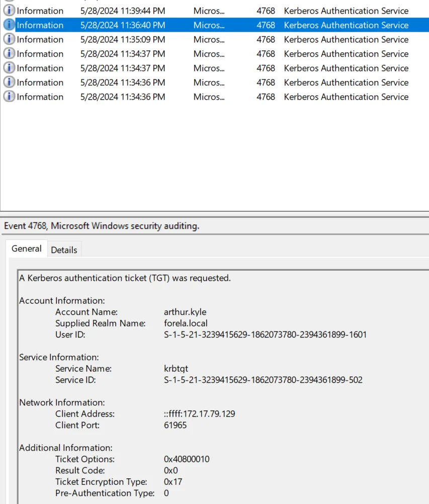Select the highlighted 11:36:40 PM date cell
This screenshot has width=429, height=504.
click(122, 25)
